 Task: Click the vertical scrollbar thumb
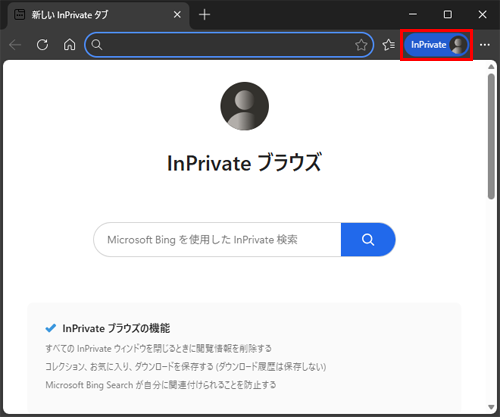pos(491,136)
